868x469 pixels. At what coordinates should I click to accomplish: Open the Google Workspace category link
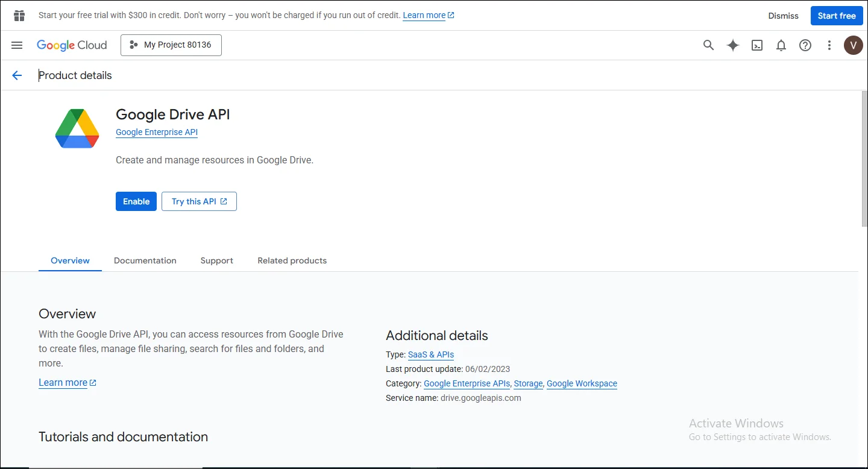(x=582, y=383)
